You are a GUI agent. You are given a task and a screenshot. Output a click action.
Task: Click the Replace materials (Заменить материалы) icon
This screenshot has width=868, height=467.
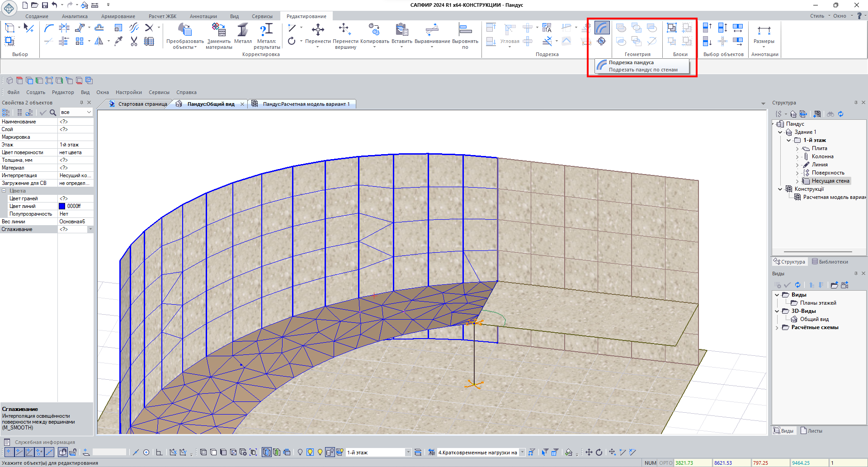point(219,30)
